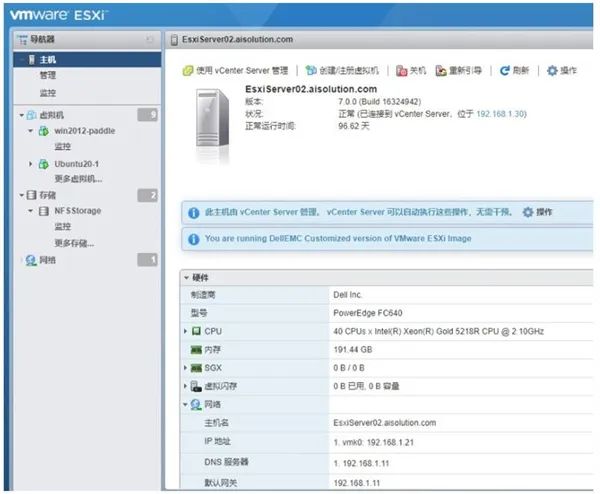Viewport: 600px width, 494px height.
Task: Collapse the navigator panel with its pin button
Action: click(150, 40)
